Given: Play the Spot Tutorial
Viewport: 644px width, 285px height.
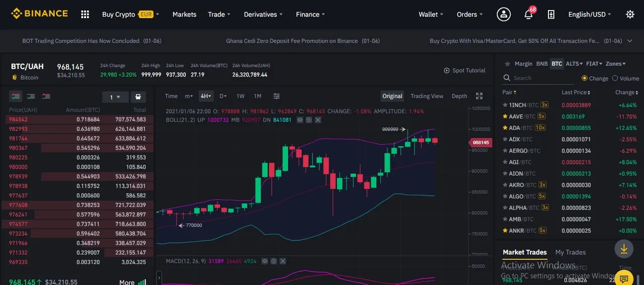Looking at the screenshot, I should point(464,70).
